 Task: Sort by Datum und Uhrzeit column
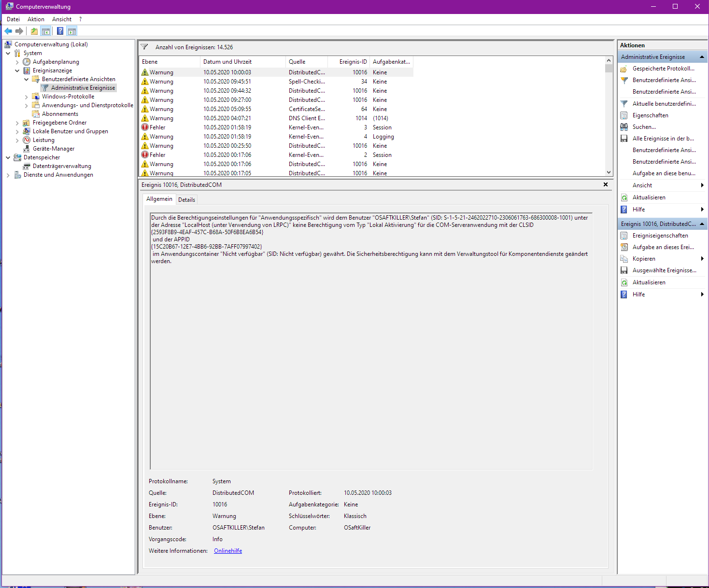(x=243, y=62)
